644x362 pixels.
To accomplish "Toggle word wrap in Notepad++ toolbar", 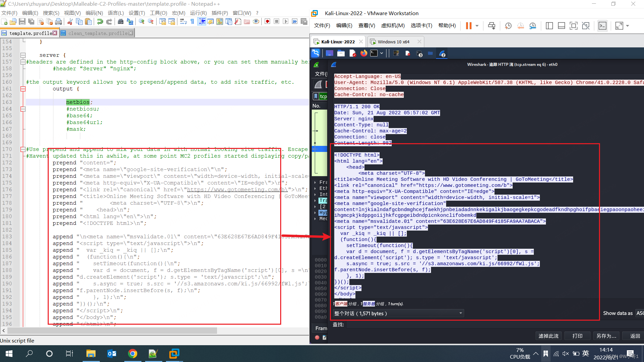I will (x=183, y=22).
